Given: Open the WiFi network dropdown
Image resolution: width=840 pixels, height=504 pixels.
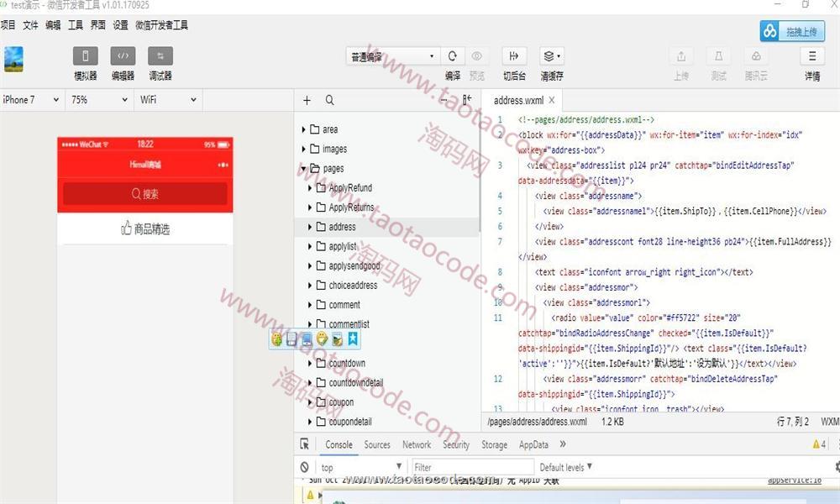Looking at the screenshot, I should click(x=168, y=99).
